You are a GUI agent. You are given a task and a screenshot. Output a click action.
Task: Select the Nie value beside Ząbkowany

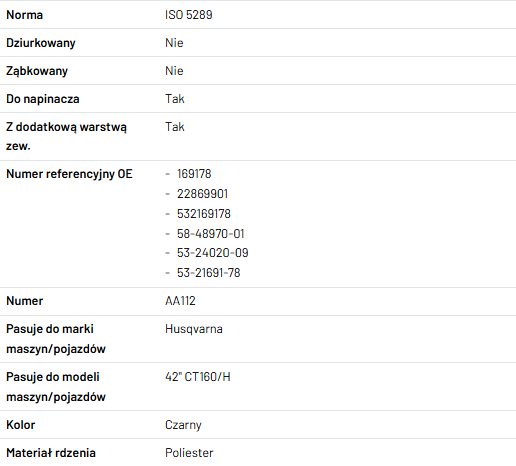[x=174, y=71]
